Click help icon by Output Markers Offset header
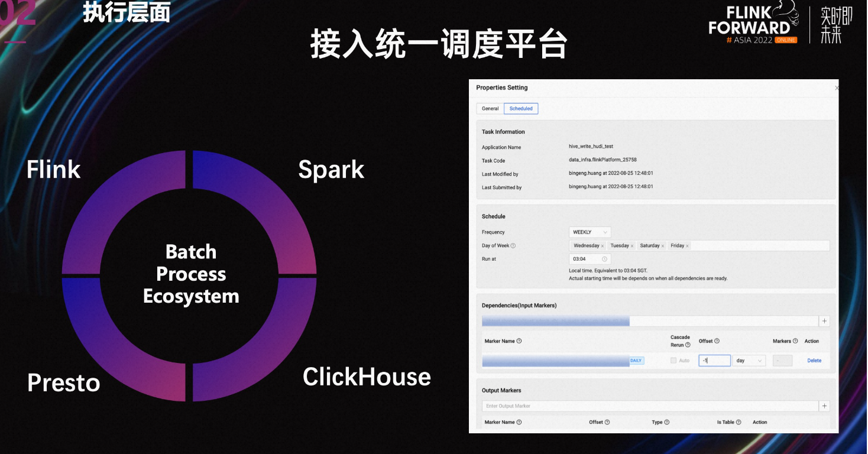 coord(607,422)
